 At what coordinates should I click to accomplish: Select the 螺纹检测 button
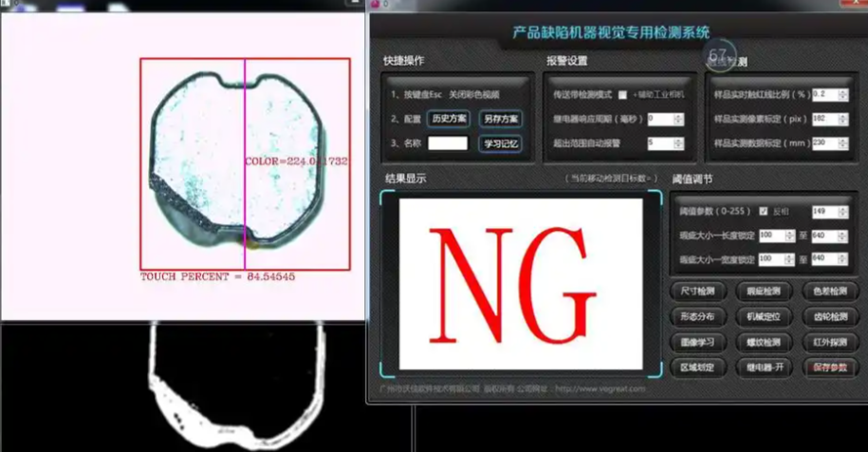764,341
